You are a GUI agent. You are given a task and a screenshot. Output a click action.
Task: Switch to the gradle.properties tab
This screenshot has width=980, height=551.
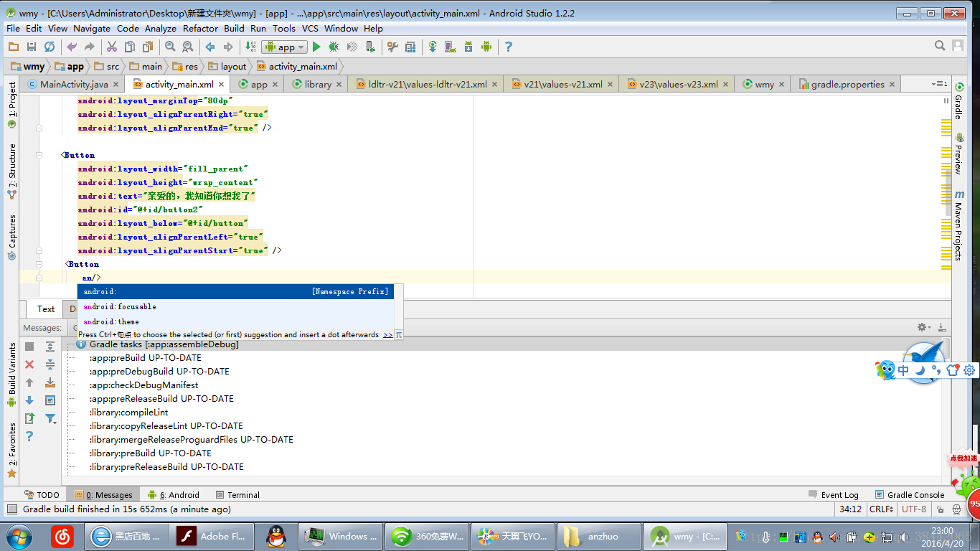[846, 85]
